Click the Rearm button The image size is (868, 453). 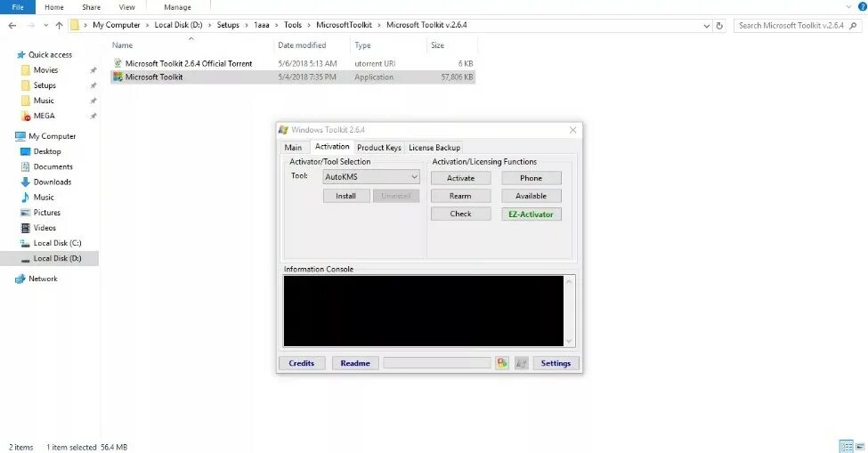point(460,196)
